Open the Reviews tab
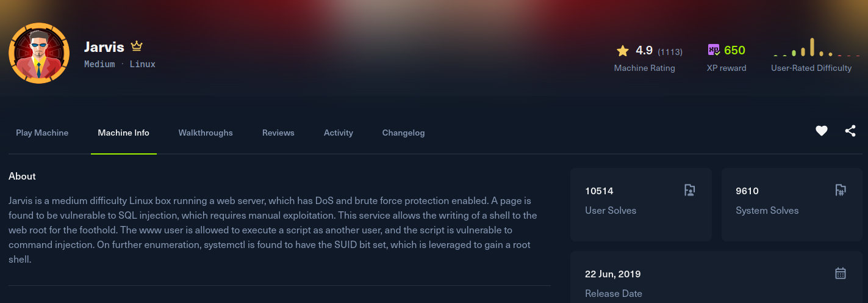Screen dimensions: 868x303 coord(278,133)
